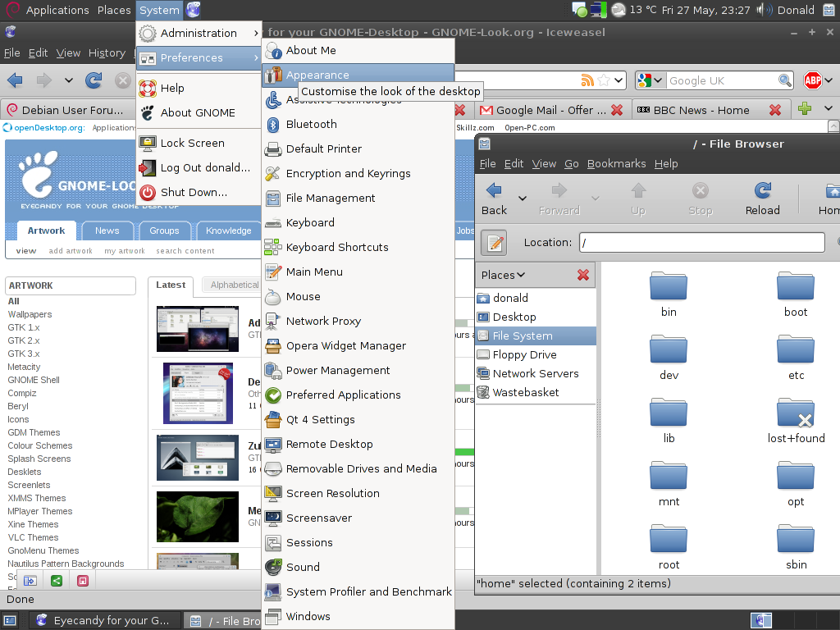Open the Bookmarks menu in File Browser
840x630 pixels.
[x=616, y=164]
